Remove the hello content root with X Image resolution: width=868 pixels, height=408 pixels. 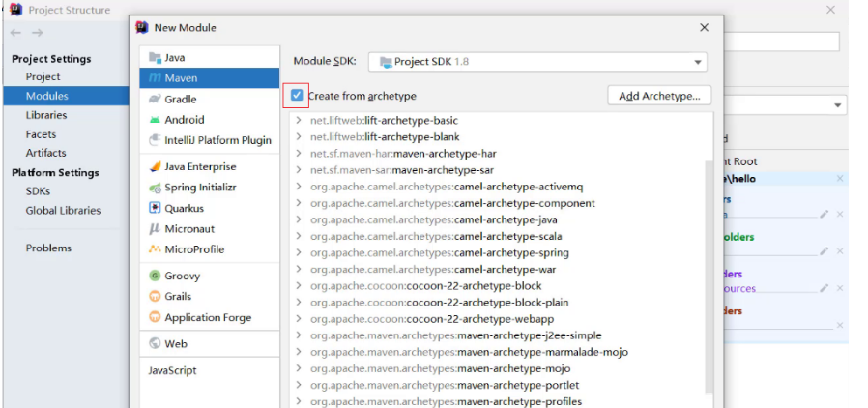pos(840,178)
